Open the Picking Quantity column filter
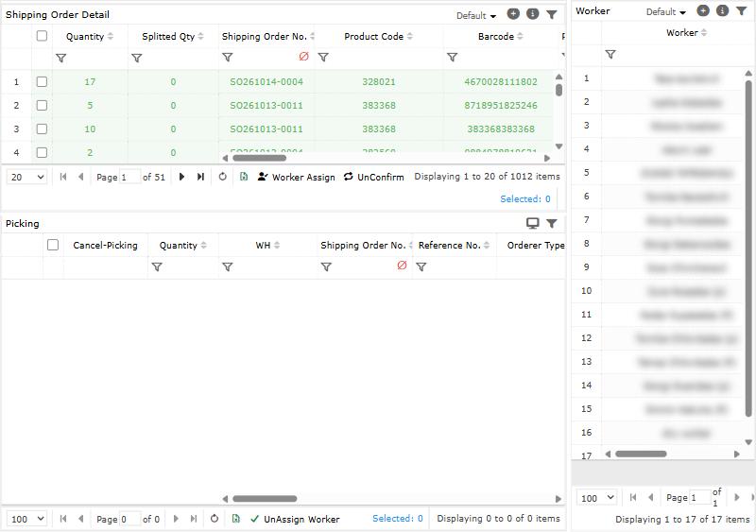756x532 pixels. pyautogui.click(x=157, y=266)
